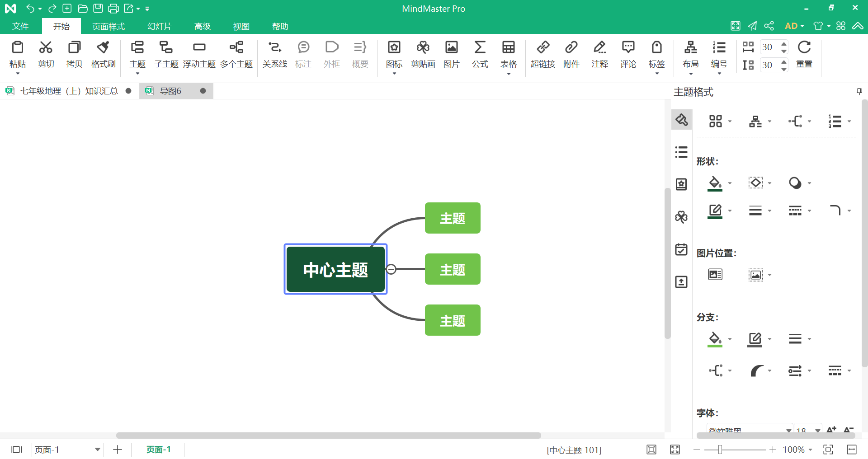This screenshot has height=459, width=868.
Task: Add a comment (评论)
Action: pyautogui.click(x=628, y=55)
